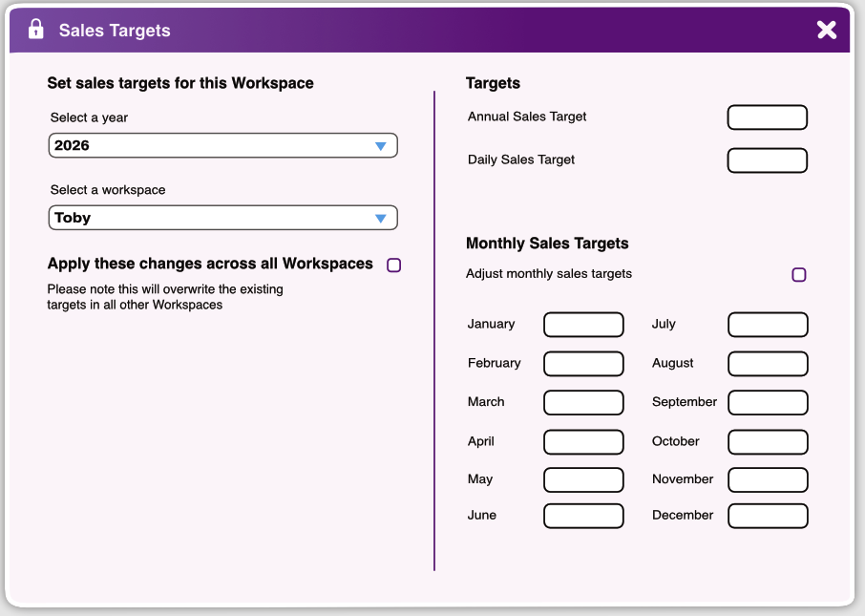
Task: Click the overwrite warning note text
Action: 165,297
